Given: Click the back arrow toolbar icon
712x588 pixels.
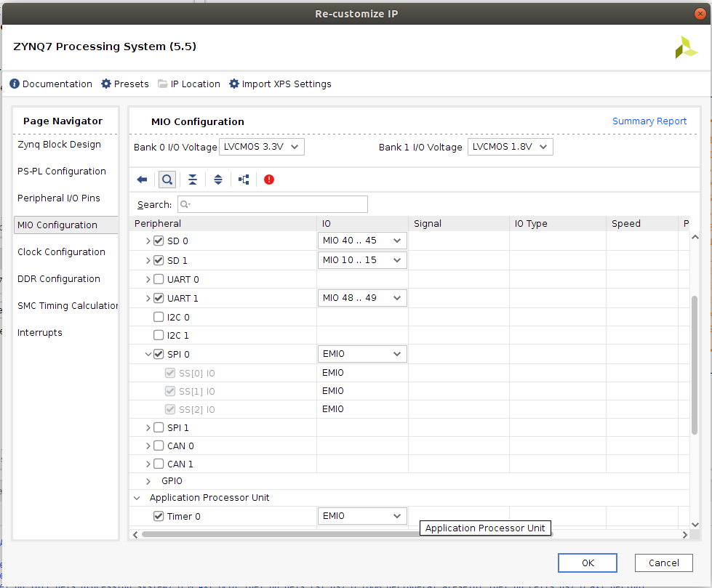Looking at the screenshot, I should coord(142,180).
